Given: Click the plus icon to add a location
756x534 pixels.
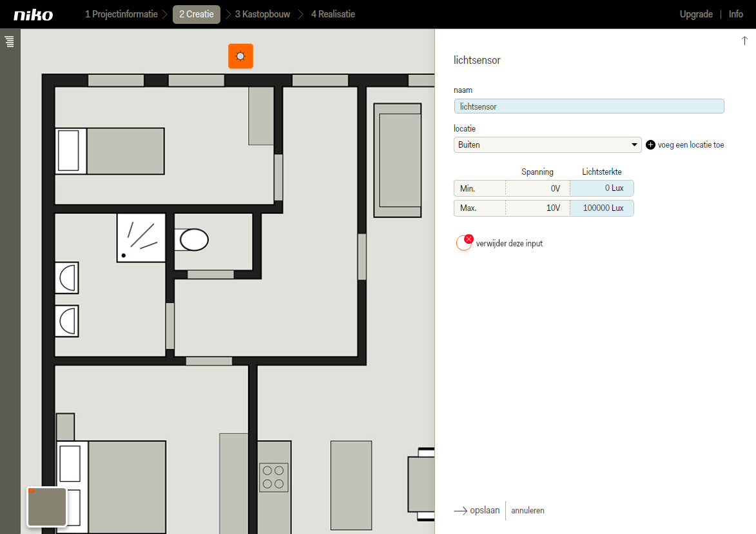Looking at the screenshot, I should click(650, 144).
